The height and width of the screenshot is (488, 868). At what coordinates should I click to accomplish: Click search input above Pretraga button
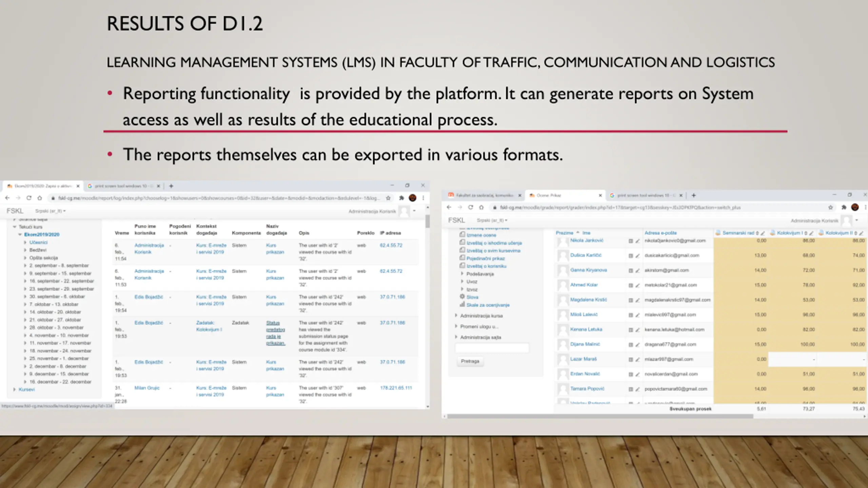492,348
